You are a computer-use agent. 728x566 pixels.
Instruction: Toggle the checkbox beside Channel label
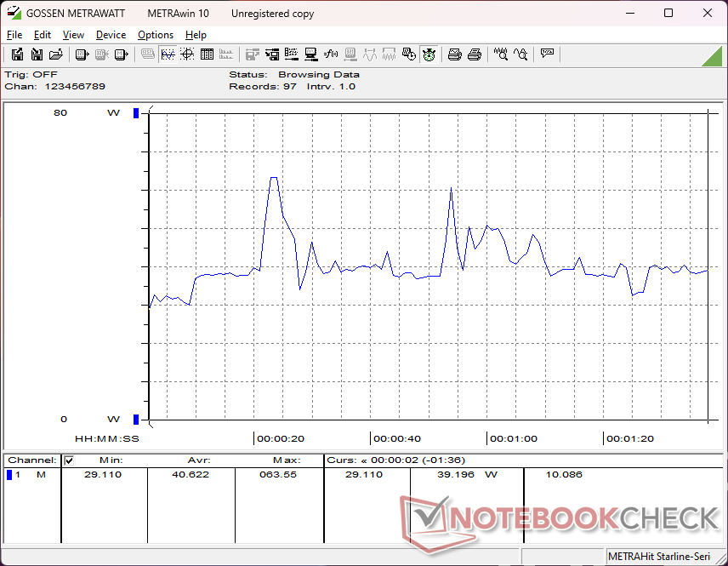(69, 460)
